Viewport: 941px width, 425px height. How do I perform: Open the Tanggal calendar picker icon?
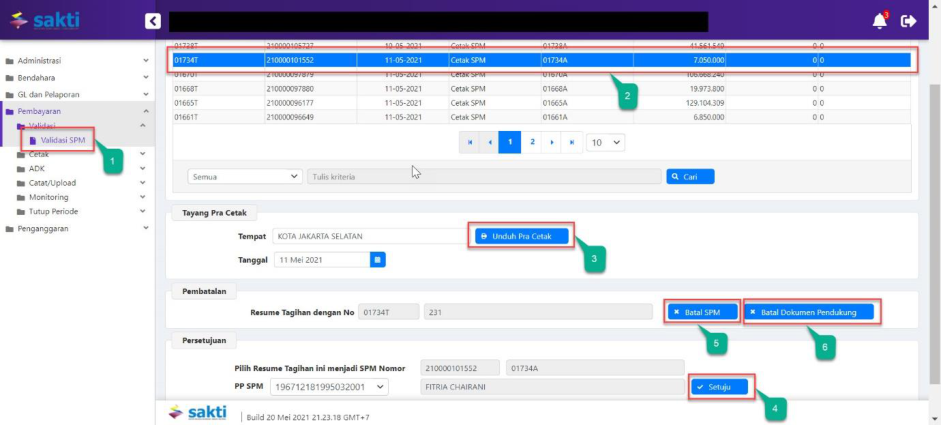point(378,259)
